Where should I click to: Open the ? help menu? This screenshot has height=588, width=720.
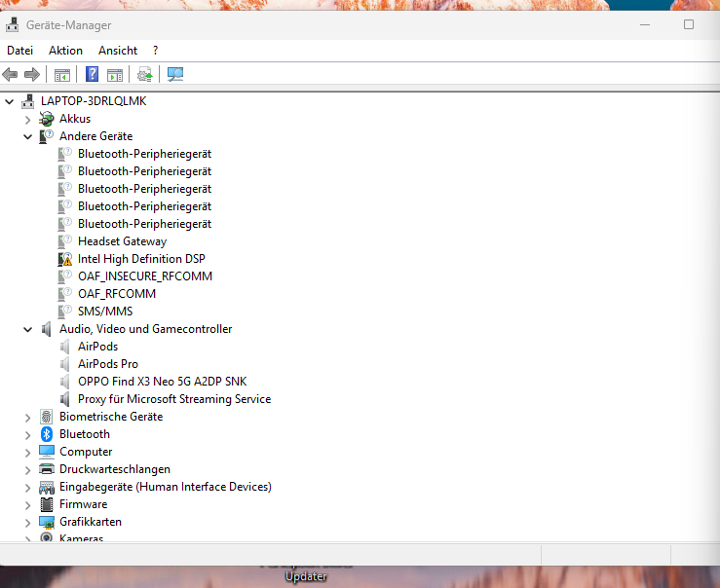click(x=155, y=51)
